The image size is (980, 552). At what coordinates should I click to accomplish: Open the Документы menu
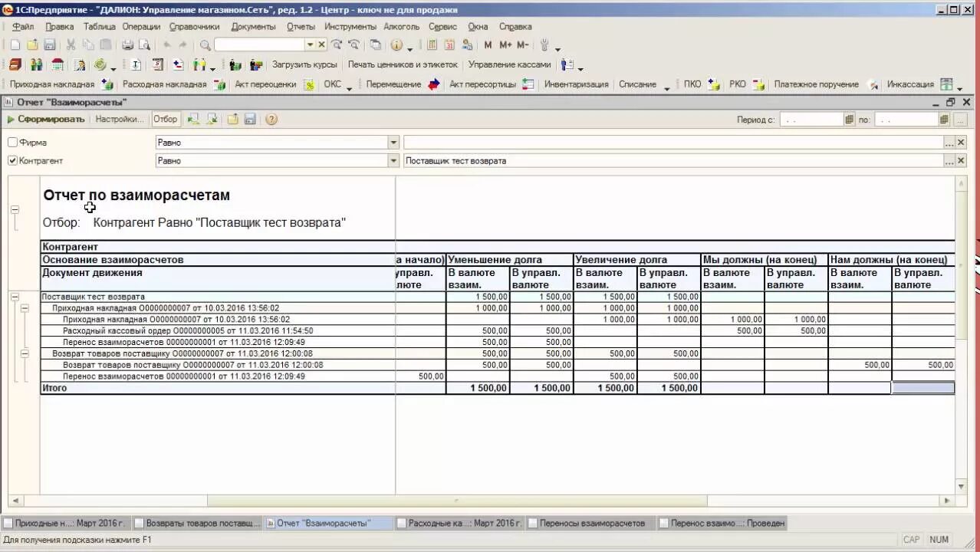(x=253, y=26)
